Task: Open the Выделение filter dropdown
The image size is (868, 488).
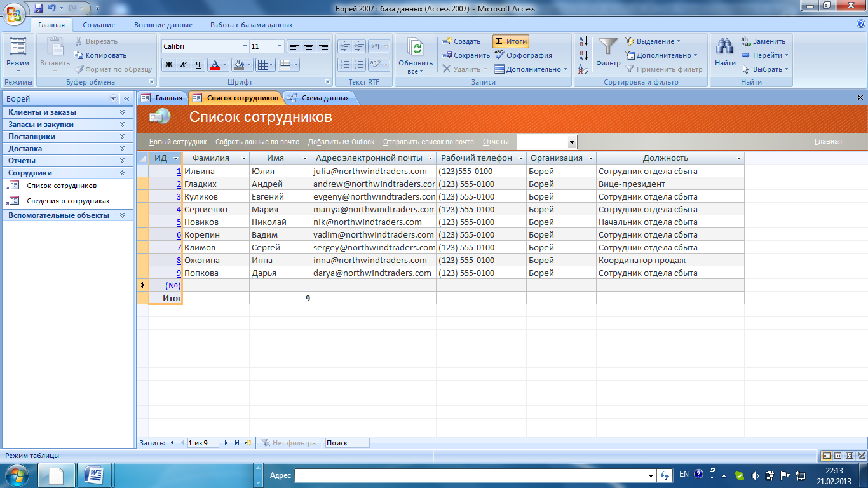Action: 653,41
